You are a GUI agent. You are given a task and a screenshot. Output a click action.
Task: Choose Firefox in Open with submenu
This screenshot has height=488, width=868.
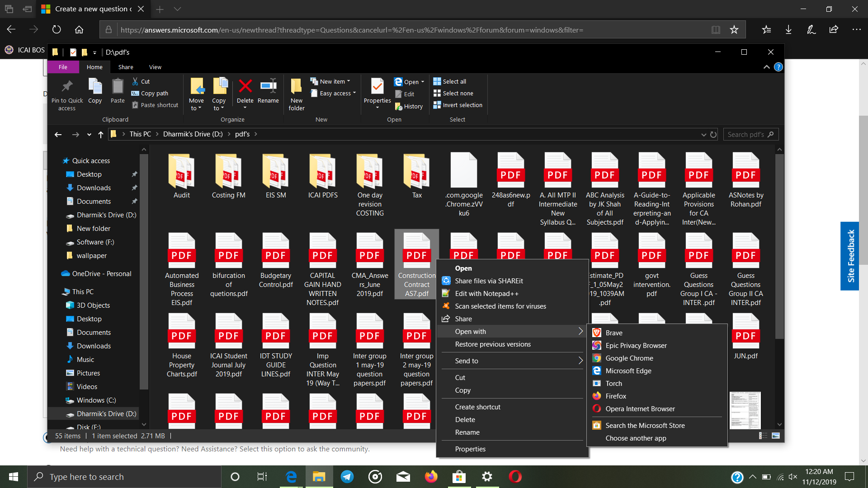tap(657, 396)
